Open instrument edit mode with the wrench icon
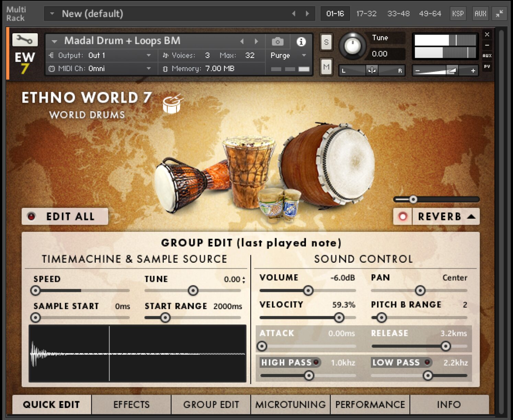The width and height of the screenshot is (513, 420). [x=25, y=40]
